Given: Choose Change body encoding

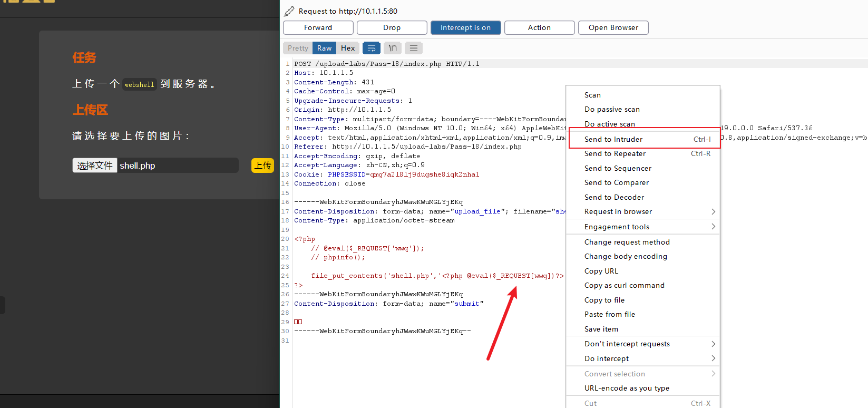Looking at the screenshot, I should (643, 256).
